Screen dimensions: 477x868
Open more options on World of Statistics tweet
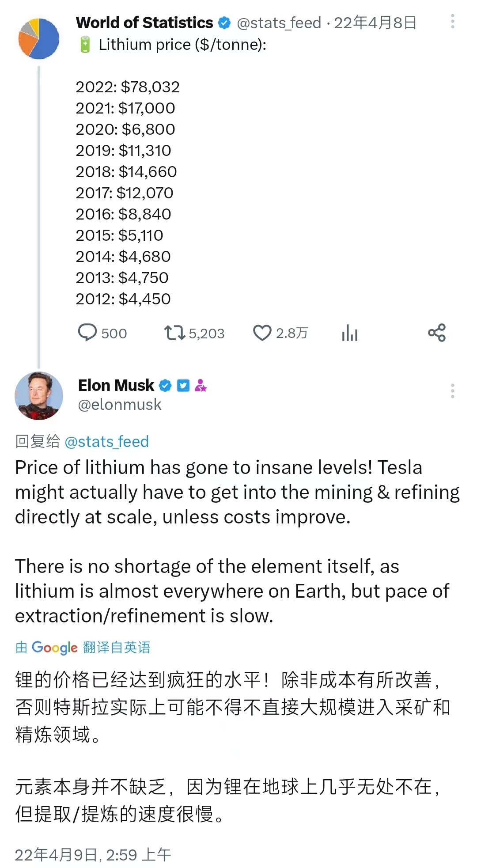(452, 22)
